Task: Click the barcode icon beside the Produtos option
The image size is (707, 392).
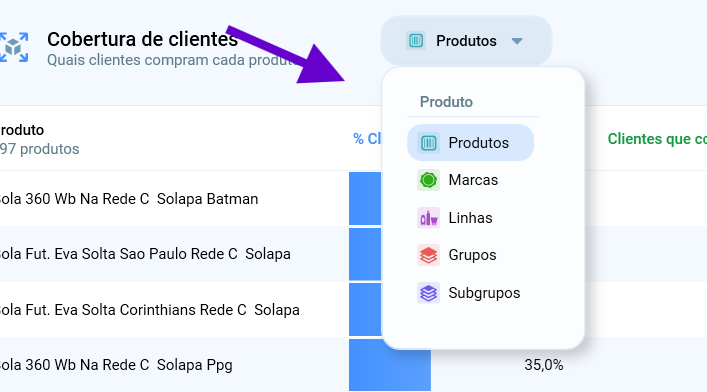Action: [x=428, y=143]
